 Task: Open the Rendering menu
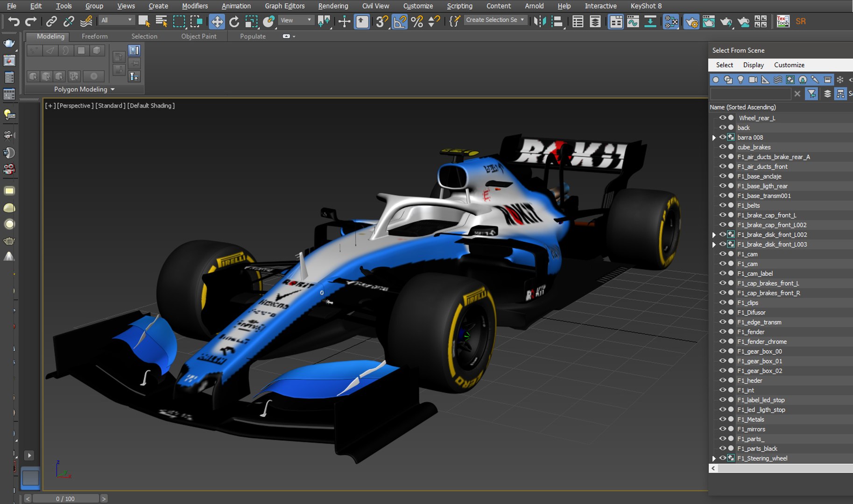333,6
